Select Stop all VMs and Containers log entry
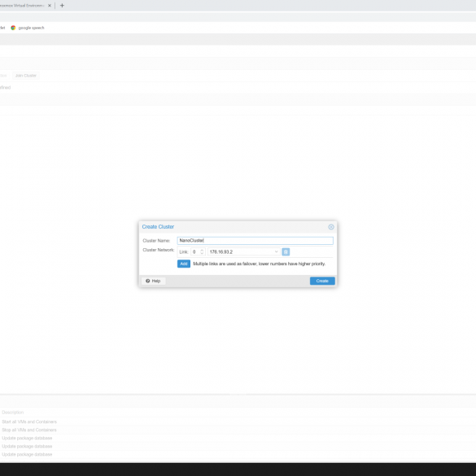Image resolution: width=476 pixels, height=476 pixels. point(29,430)
